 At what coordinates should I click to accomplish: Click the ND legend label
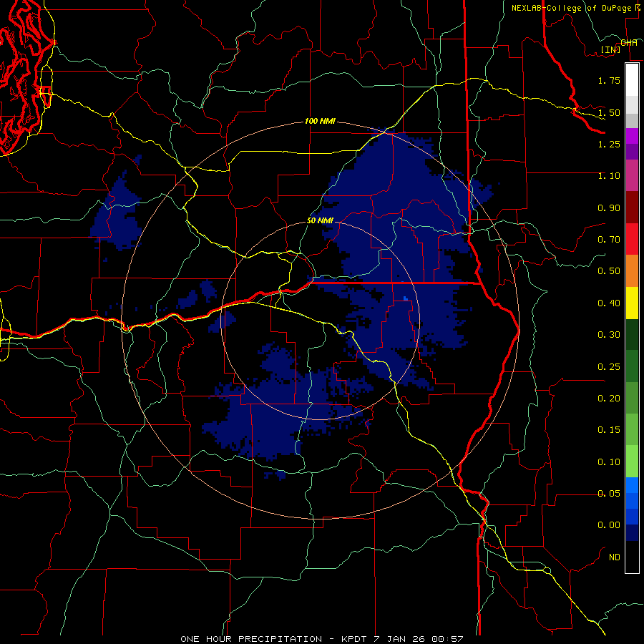coord(615,557)
